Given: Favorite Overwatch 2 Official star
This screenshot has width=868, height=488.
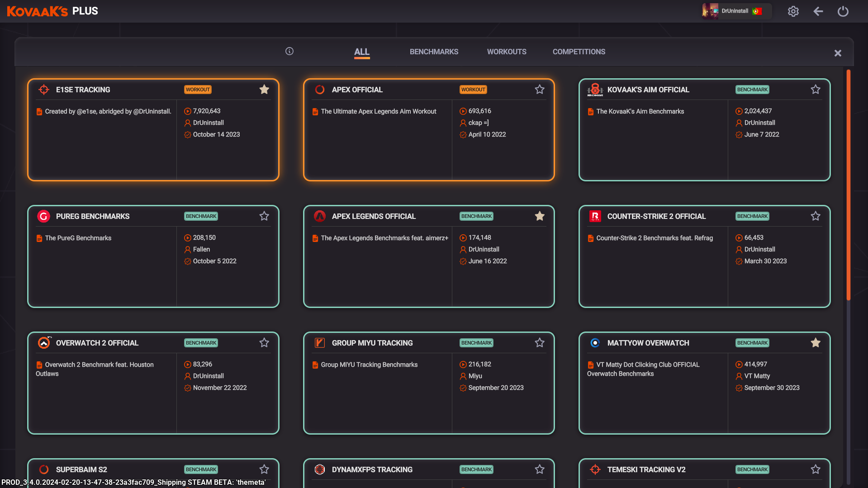Looking at the screenshot, I should (x=264, y=343).
